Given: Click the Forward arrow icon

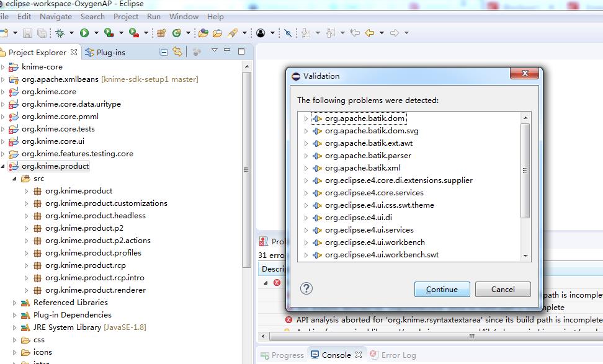Looking at the screenshot, I should (x=394, y=33).
